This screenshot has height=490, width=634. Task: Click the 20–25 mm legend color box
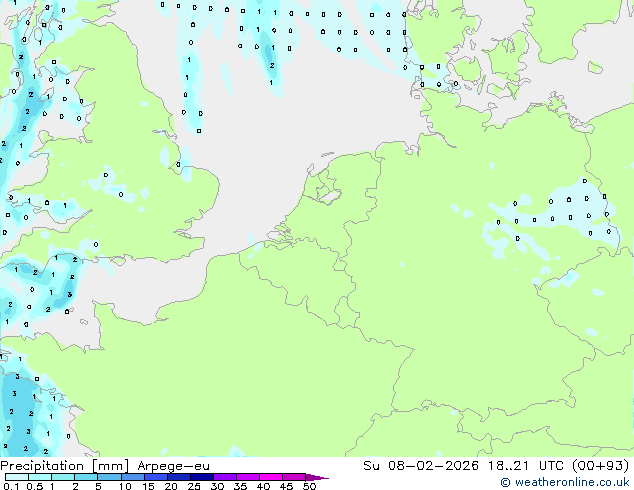[179, 477]
